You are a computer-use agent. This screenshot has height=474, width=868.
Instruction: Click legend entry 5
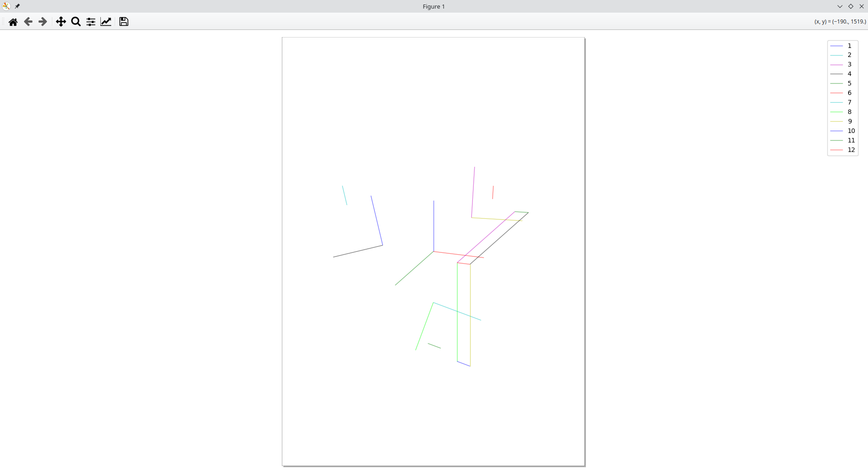tap(841, 83)
